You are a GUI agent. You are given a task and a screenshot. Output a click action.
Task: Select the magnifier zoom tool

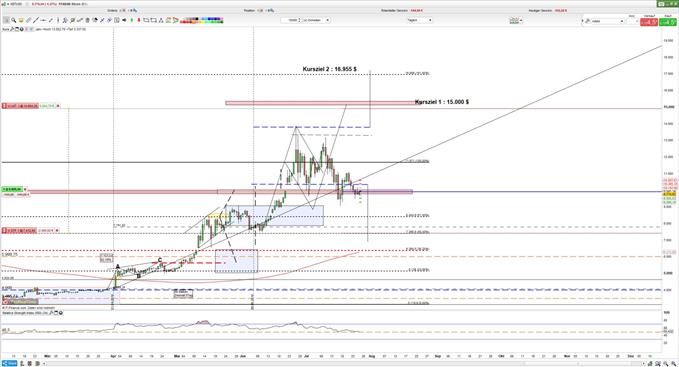coord(13,20)
